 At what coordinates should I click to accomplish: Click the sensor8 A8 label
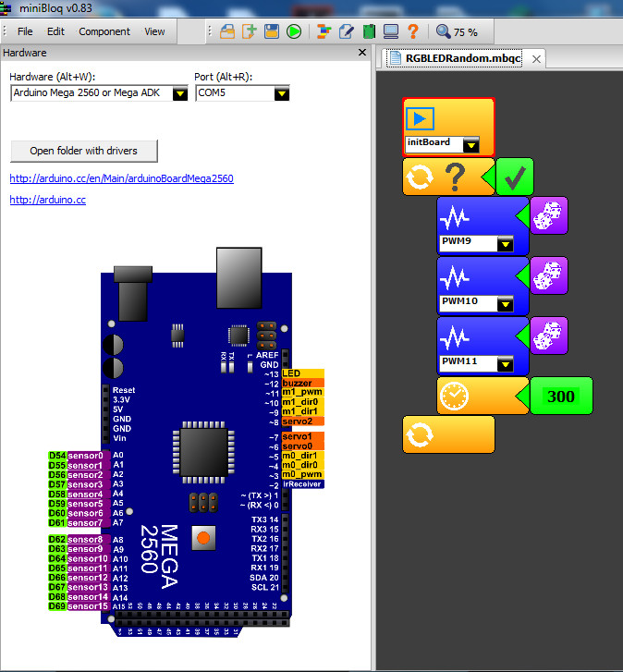(88, 540)
